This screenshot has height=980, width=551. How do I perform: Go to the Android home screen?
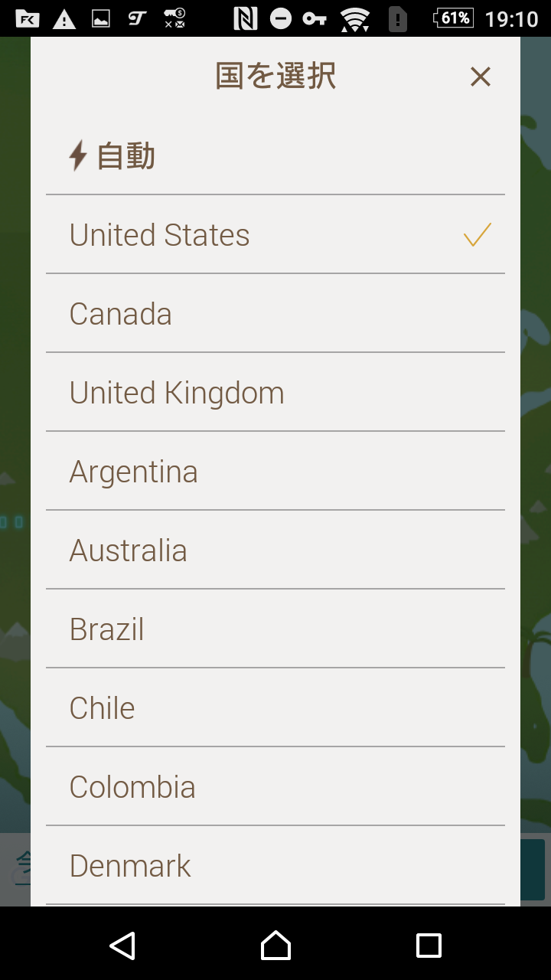[x=275, y=946]
